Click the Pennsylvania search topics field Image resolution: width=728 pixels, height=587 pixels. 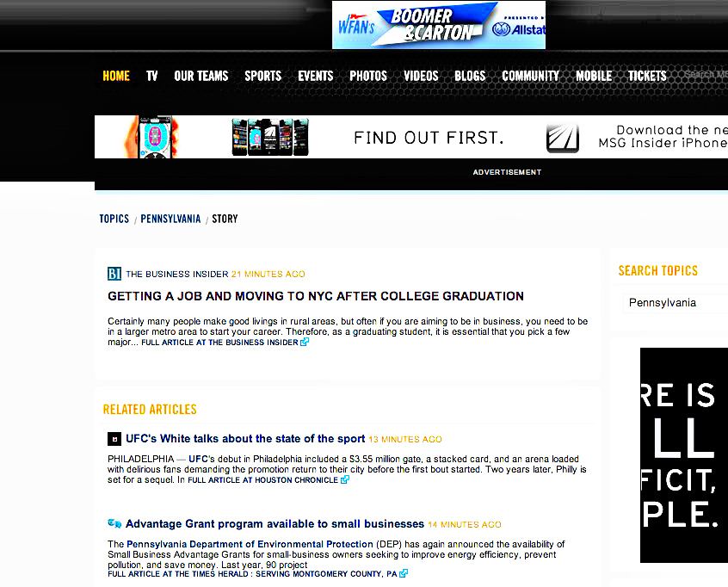point(676,303)
